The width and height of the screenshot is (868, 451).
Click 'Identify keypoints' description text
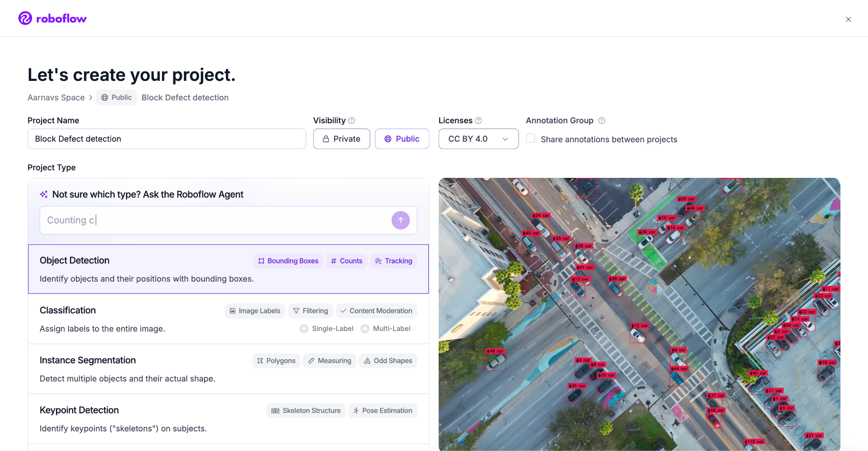pyautogui.click(x=123, y=429)
